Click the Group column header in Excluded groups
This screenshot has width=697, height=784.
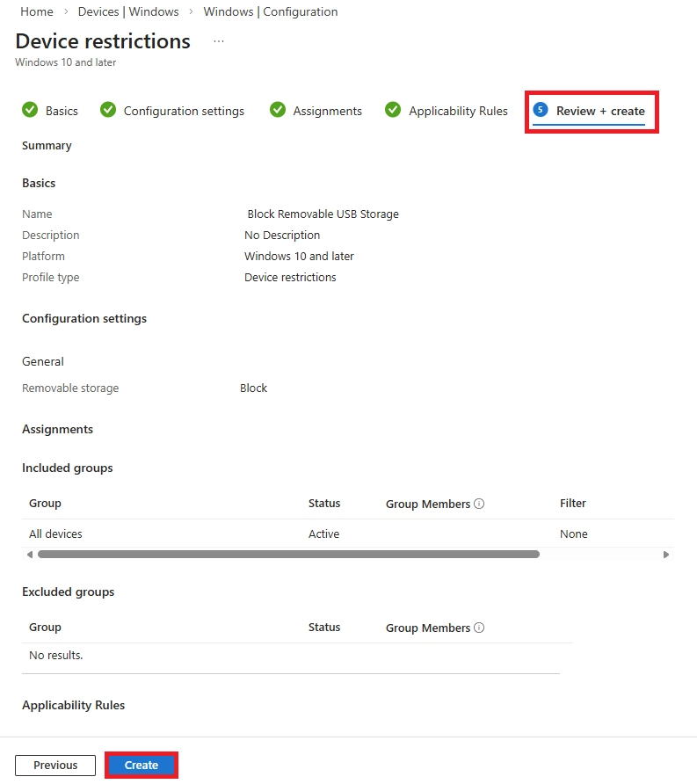coord(45,627)
